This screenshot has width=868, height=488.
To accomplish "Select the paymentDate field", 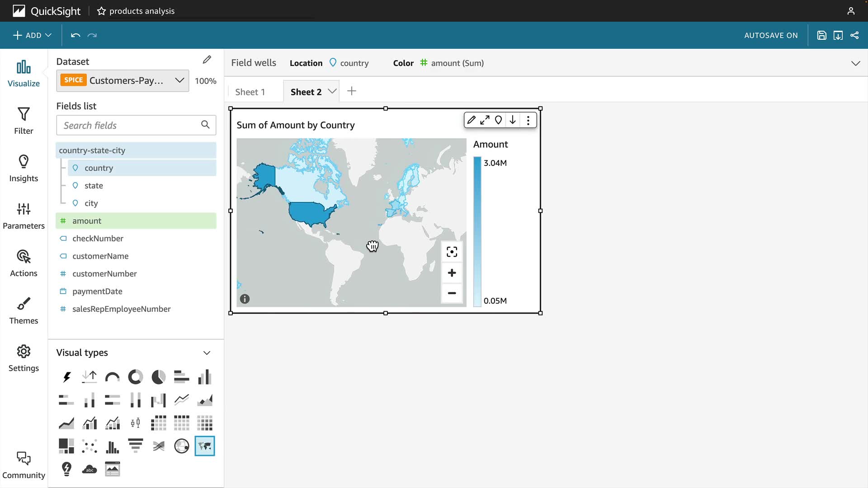I will tap(97, 291).
